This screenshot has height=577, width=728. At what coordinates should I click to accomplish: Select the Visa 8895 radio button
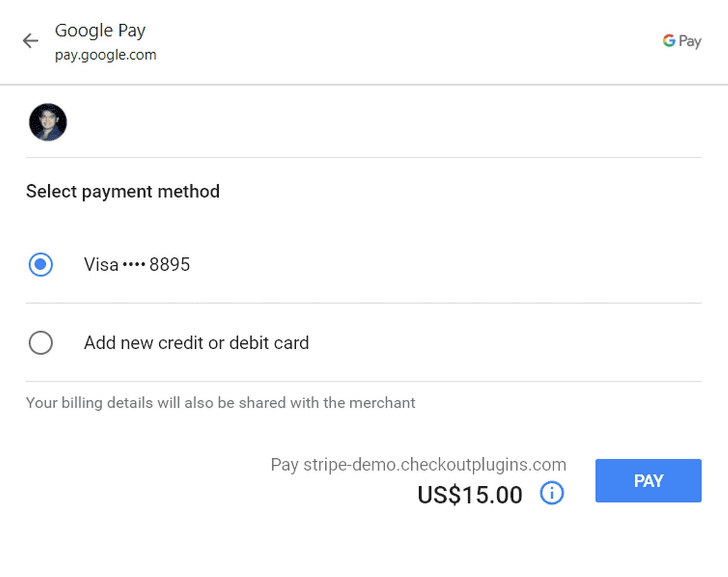[41, 264]
